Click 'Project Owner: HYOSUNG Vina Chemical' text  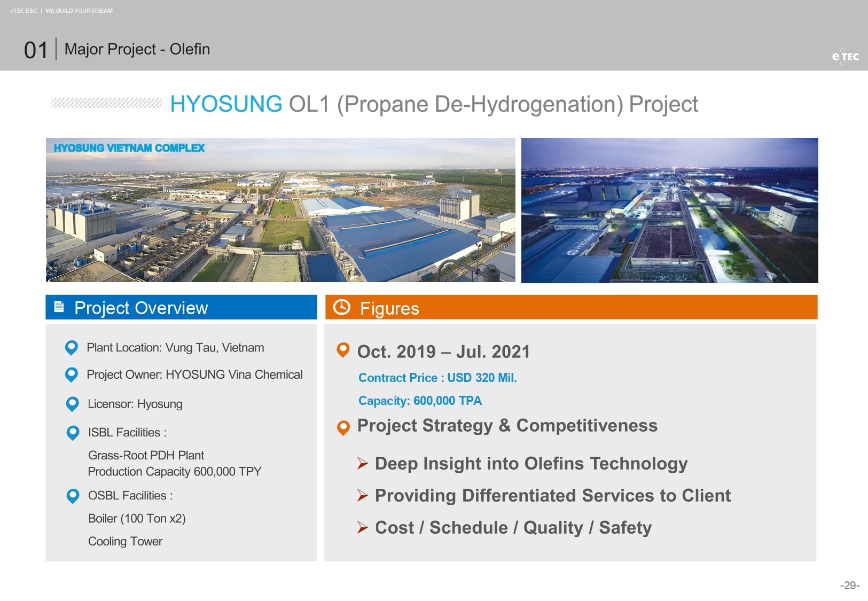(x=194, y=374)
